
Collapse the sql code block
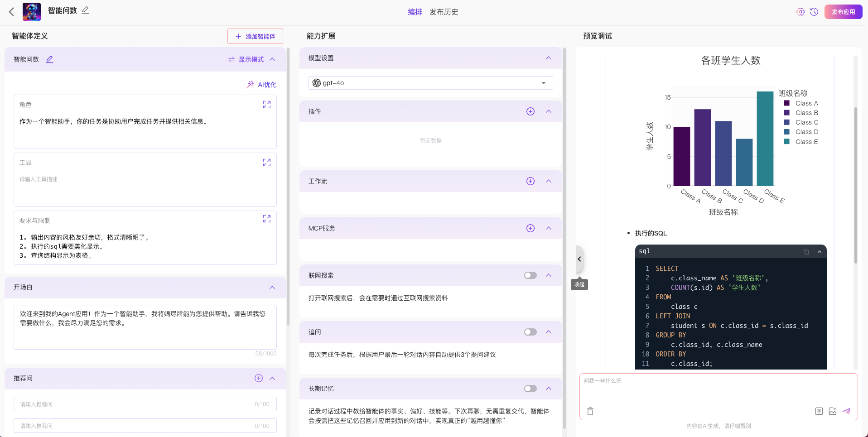pyautogui.click(x=820, y=252)
